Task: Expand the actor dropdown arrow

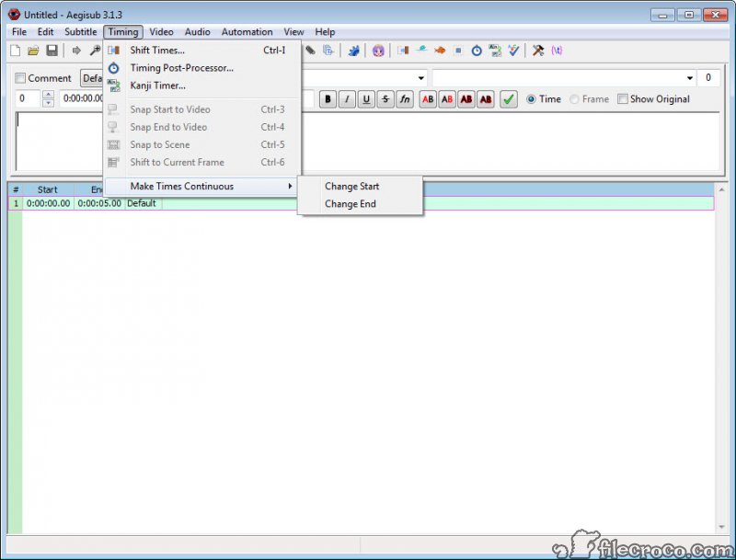Action: click(x=421, y=78)
